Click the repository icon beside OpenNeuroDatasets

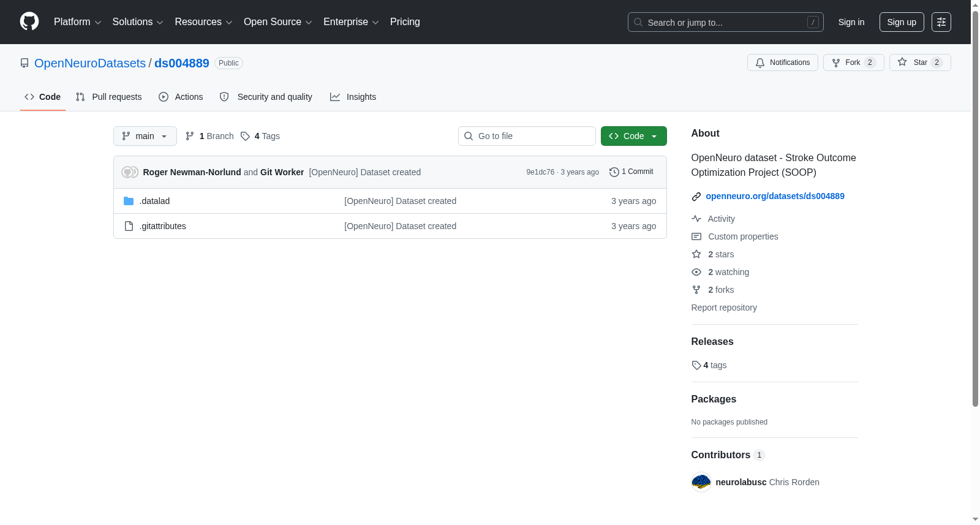point(24,63)
